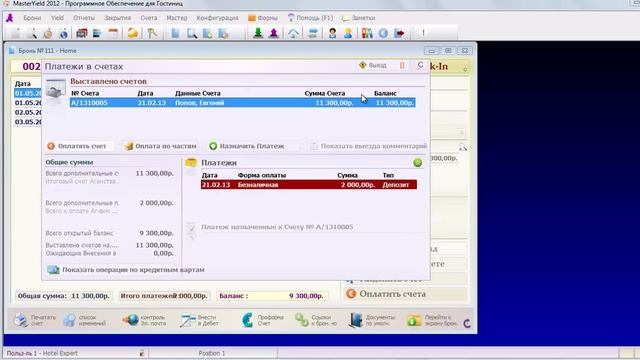Click the yellow coins toolbar icon
640x360 pixels.
pos(133,33)
